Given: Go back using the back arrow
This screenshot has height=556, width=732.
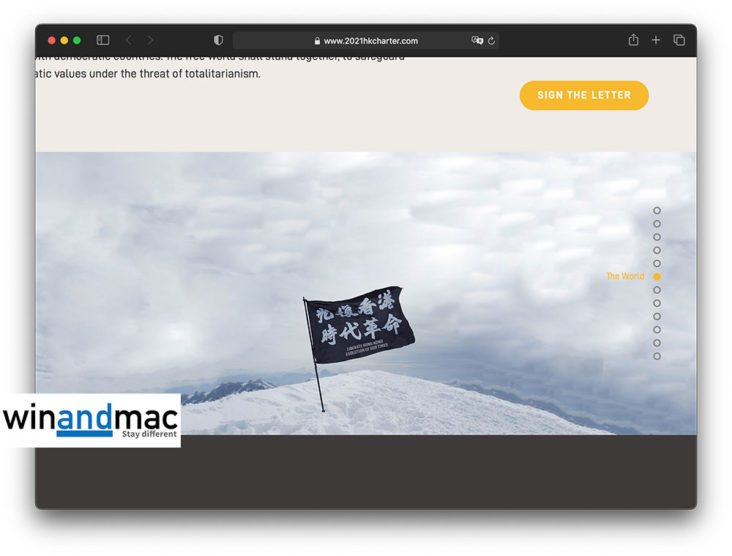Looking at the screenshot, I should [128, 40].
